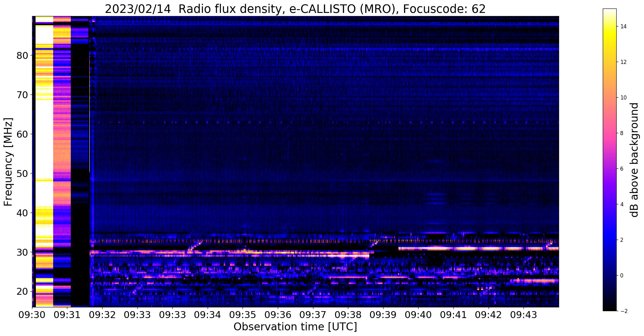
Task: Click the "Observation time [UTC]" axis label
Action: (x=295, y=327)
